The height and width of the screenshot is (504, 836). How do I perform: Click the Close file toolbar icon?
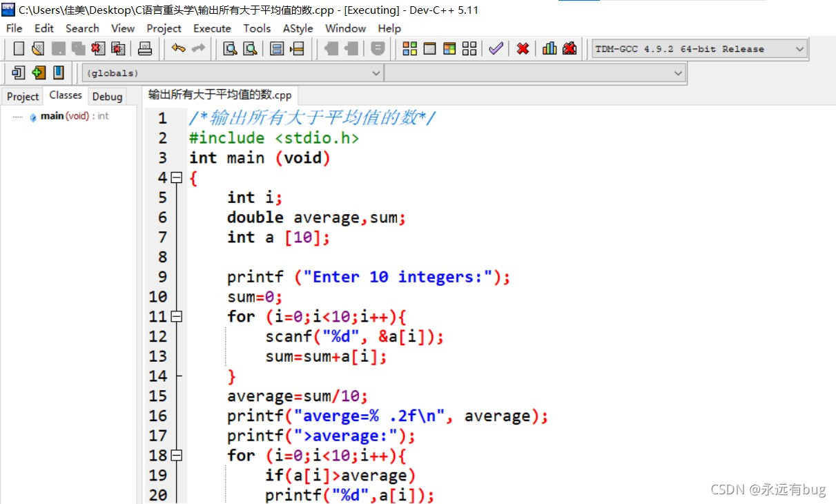tap(98, 48)
